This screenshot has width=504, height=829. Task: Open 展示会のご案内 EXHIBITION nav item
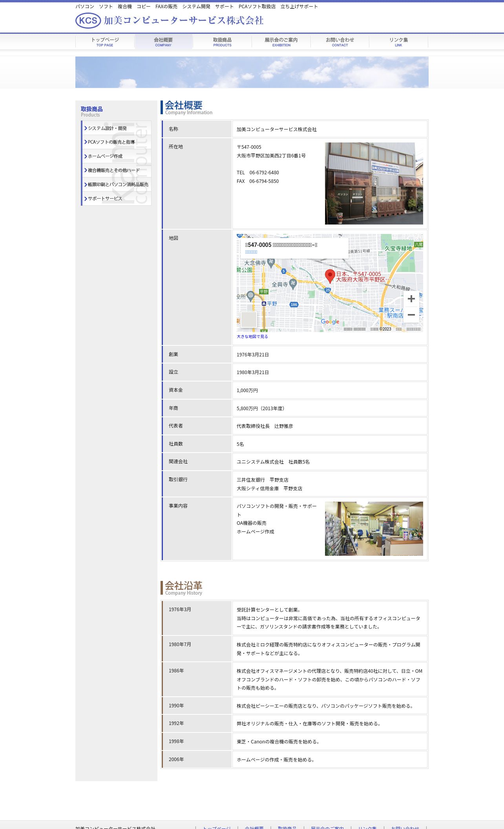[x=281, y=42]
